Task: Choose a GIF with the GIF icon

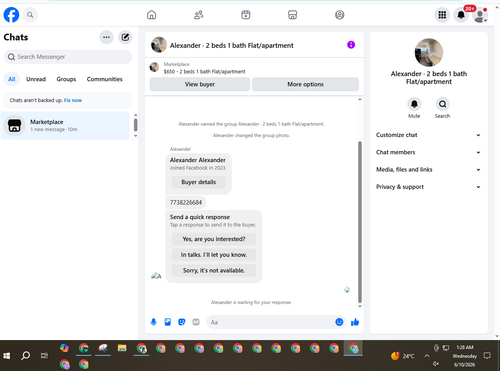Action: point(196,322)
